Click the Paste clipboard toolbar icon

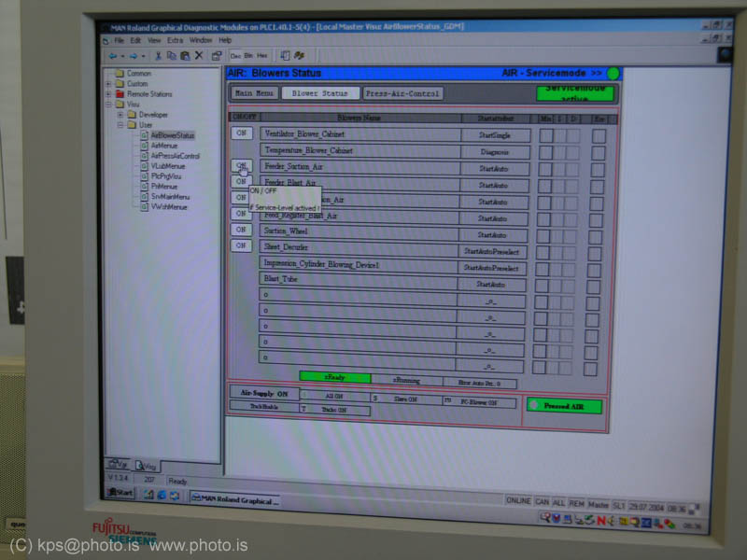pos(184,56)
